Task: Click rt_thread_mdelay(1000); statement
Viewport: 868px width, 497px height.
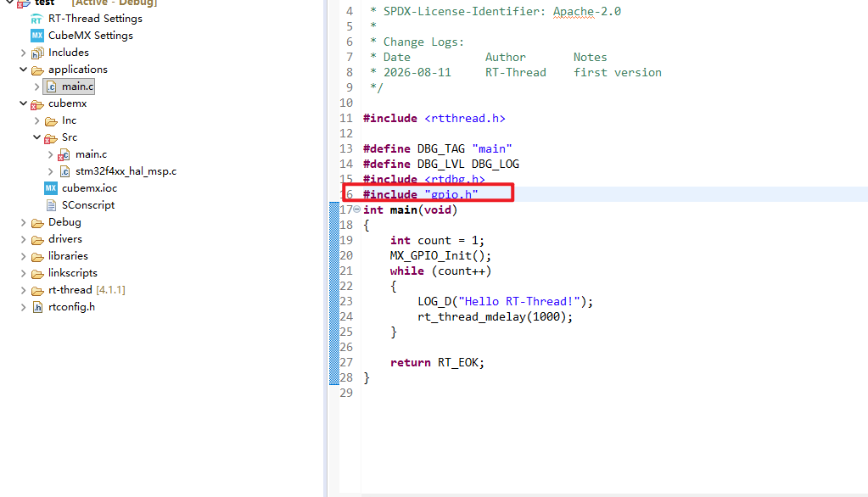Action: (495, 317)
